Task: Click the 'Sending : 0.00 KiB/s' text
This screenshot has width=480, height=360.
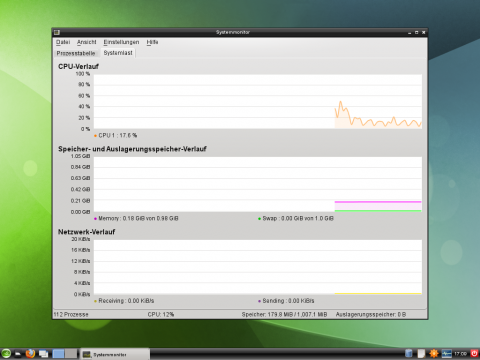Action: point(288,301)
